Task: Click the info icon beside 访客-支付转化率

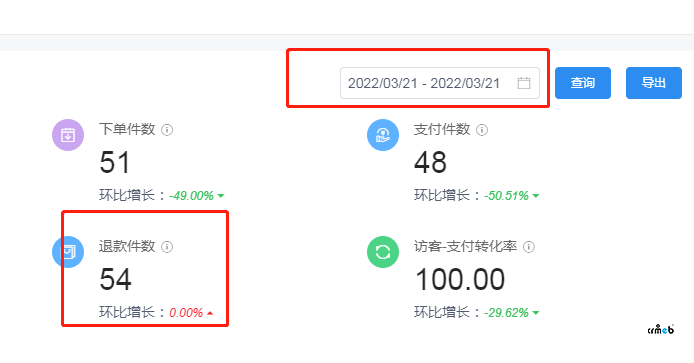Action: [529, 247]
